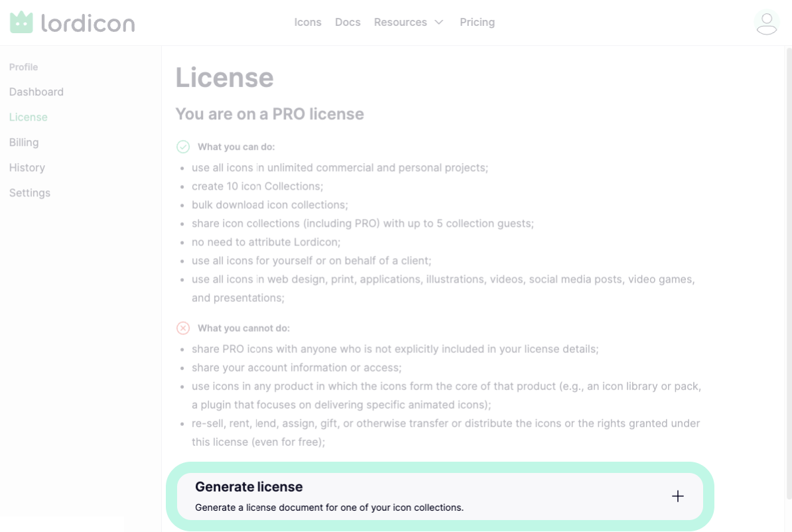This screenshot has width=792, height=532.
Task: Click the red cross circle icon
Action: (183, 328)
